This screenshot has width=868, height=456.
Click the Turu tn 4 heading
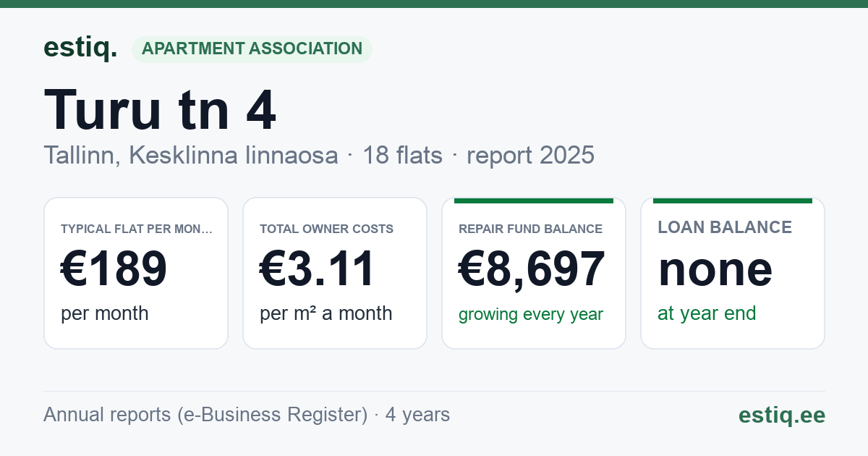[160, 110]
